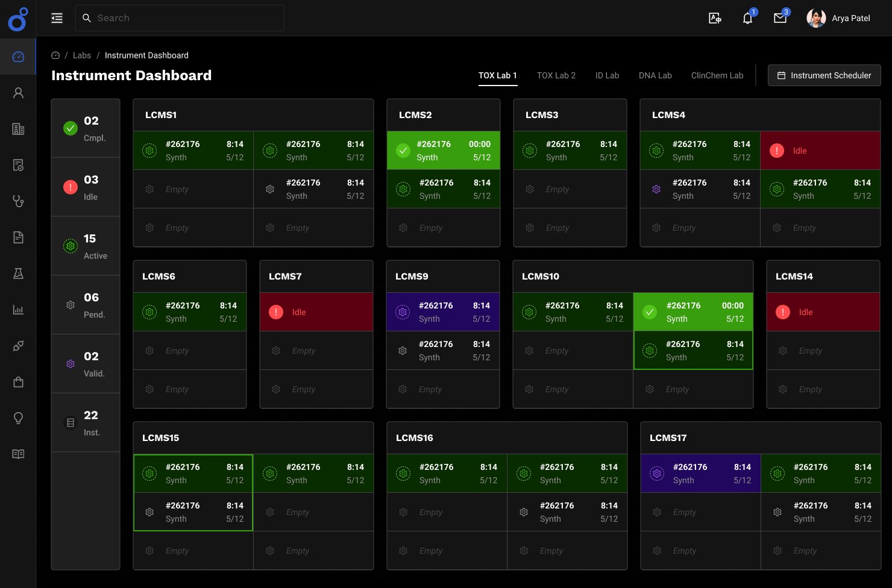Open the shopping bag sidebar icon

pos(18,382)
